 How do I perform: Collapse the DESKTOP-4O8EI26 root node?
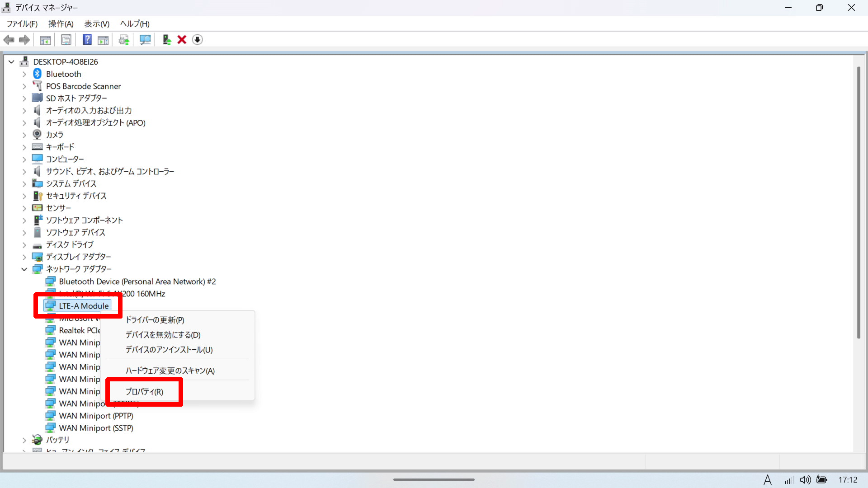click(x=12, y=62)
